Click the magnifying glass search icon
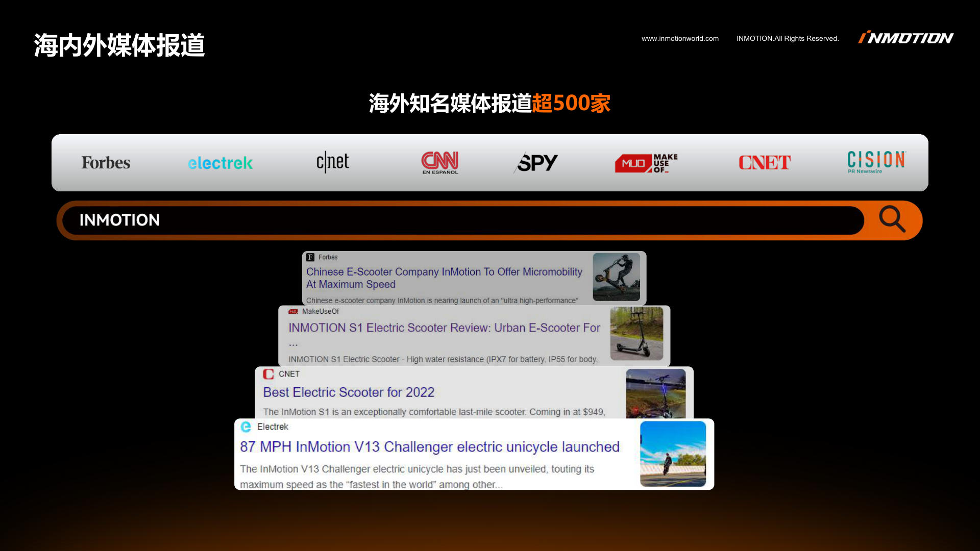The width and height of the screenshot is (980, 551). (892, 219)
